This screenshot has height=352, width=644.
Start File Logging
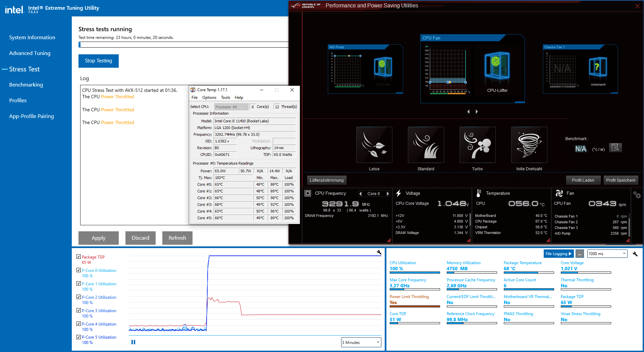(558, 254)
